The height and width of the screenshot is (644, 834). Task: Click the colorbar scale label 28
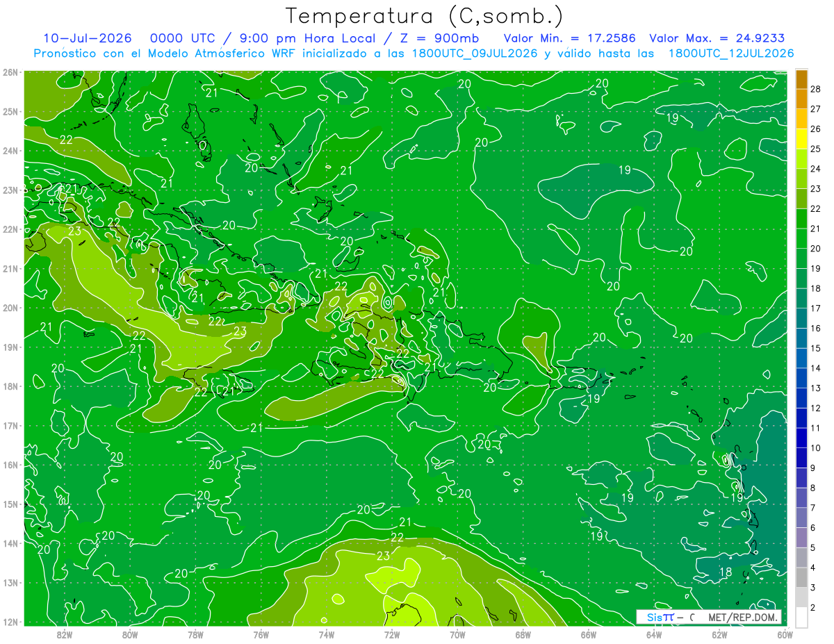(816, 89)
